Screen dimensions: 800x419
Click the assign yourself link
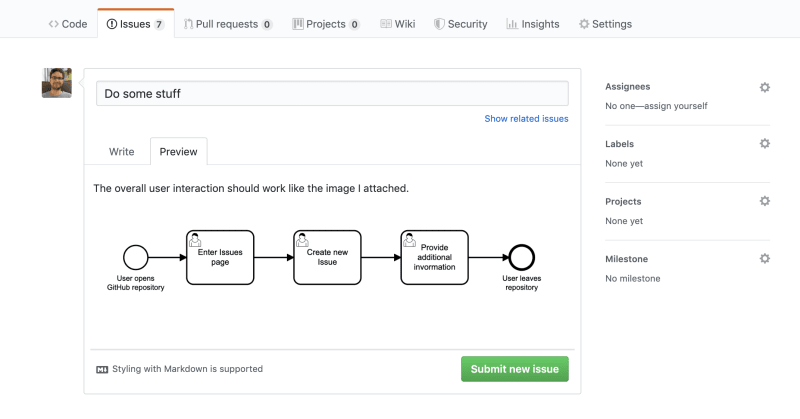(x=676, y=106)
